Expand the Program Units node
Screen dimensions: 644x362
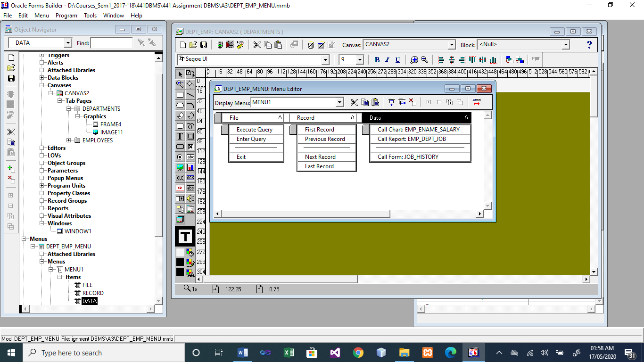click(42, 186)
